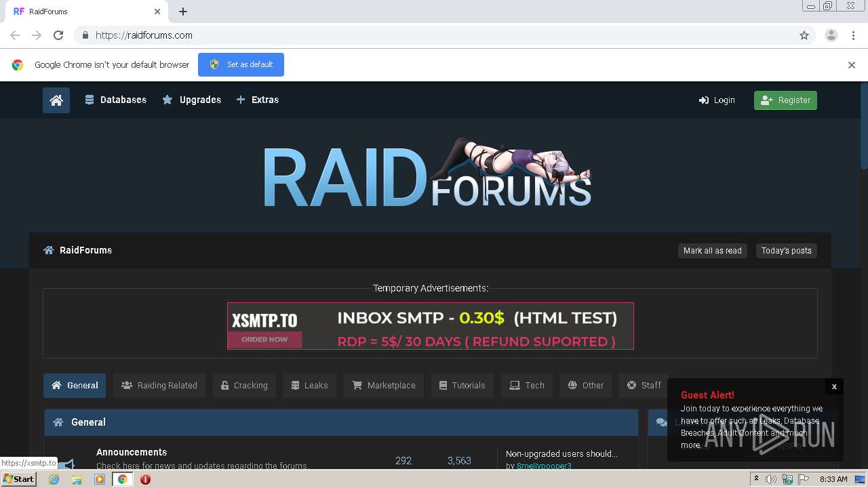The image size is (868, 488).
Task: Click the Set as default button
Action: pos(241,64)
